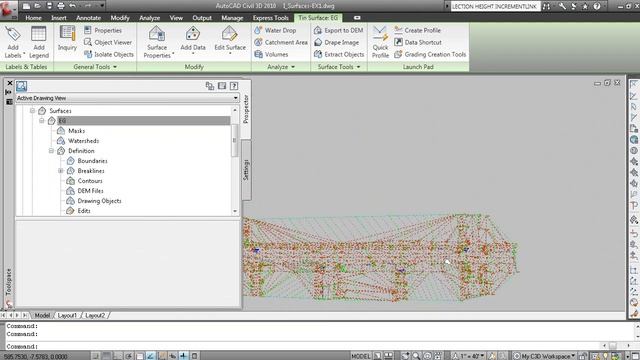Image resolution: width=640 pixels, height=360 pixels.
Task: Launch the Object Viewer
Action: [x=108, y=42]
